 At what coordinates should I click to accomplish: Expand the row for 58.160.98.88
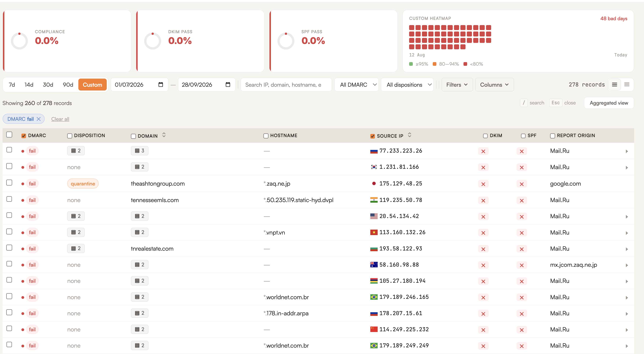click(x=627, y=265)
